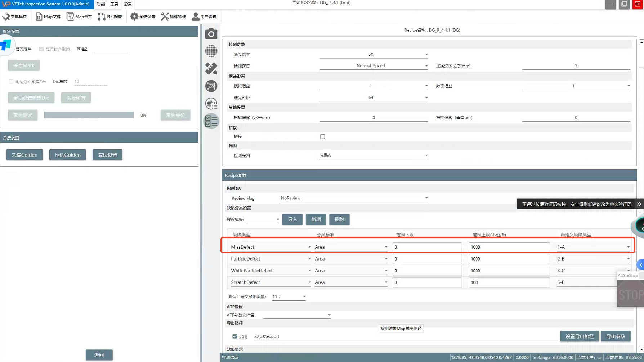Click the 采集Golden button
The width and height of the screenshot is (644, 362).
[x=24, y=155]
